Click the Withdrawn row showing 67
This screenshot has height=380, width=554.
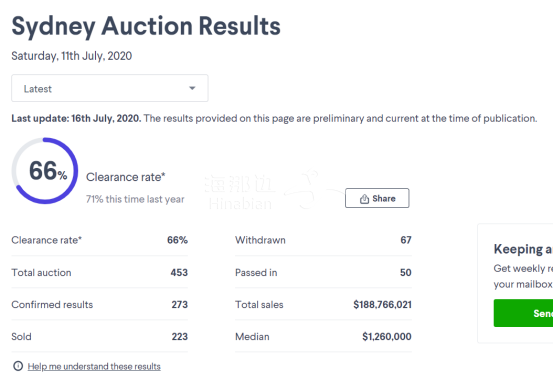pos(323,240)
